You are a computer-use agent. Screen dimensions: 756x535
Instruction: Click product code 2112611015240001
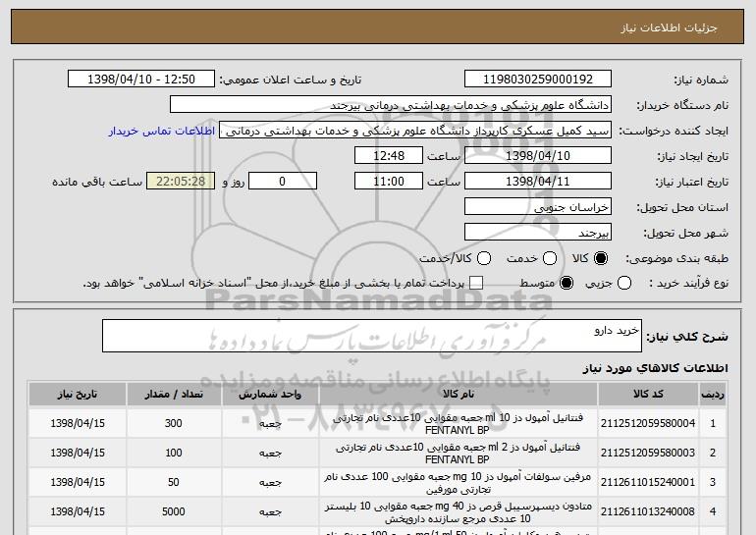click(648, 482)
